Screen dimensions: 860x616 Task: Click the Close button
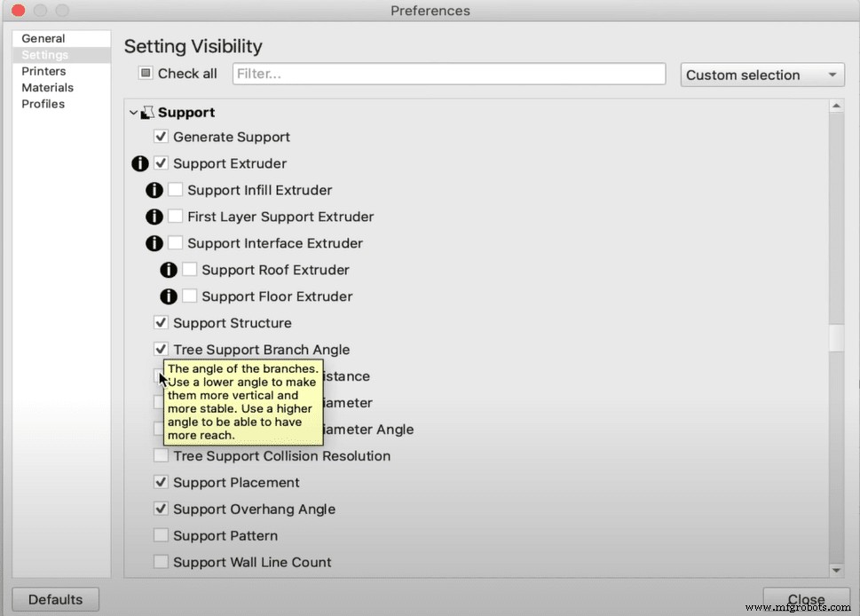click(x=806, y=600)
